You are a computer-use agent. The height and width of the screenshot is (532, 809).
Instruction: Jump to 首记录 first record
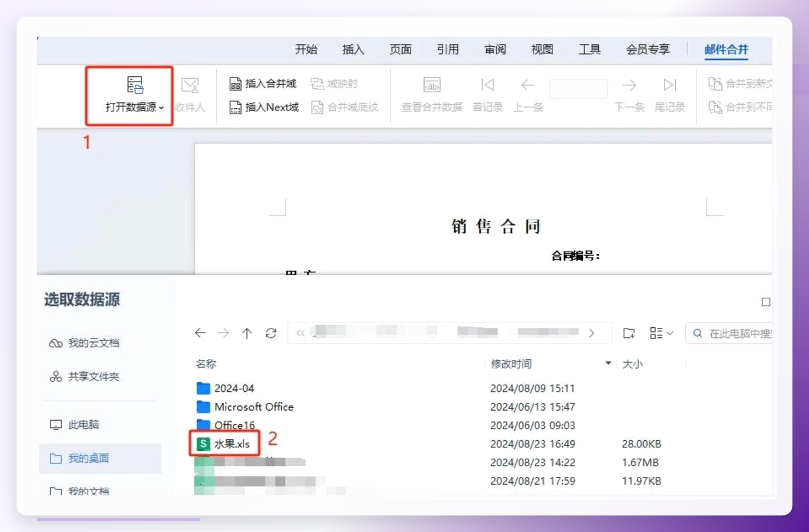487,95
